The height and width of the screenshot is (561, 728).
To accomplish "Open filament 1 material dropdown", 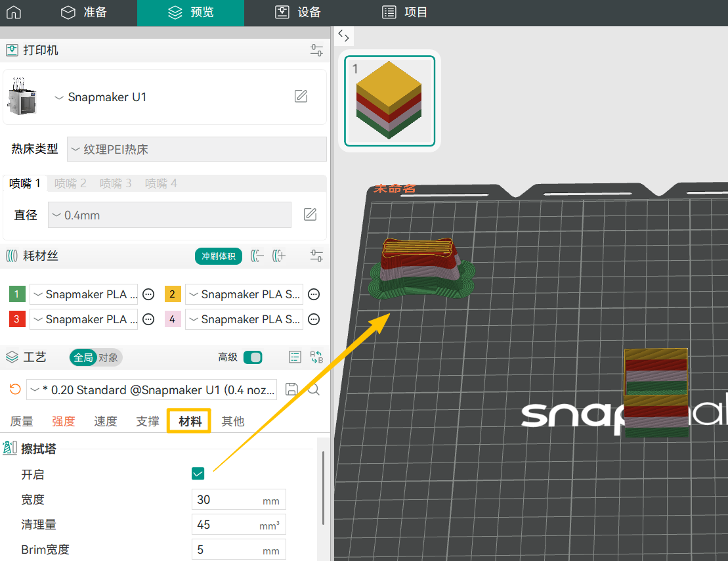I will tap(83, 294).
